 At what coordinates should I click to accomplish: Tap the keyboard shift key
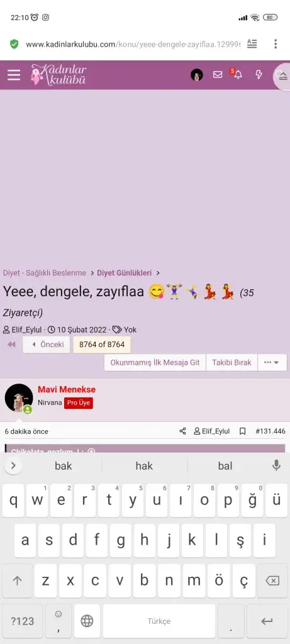click(17, 580)
